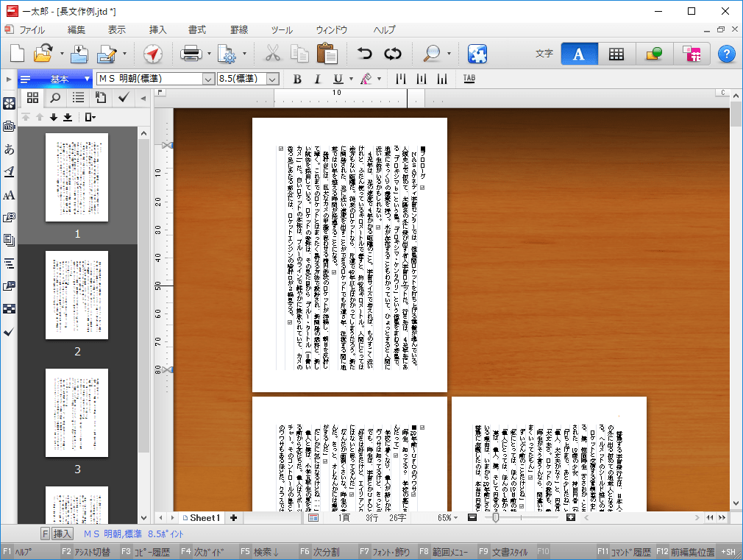Screen dimensions: 743x560
Task: Open the 書式 menu
Action: tap(196, 30)
